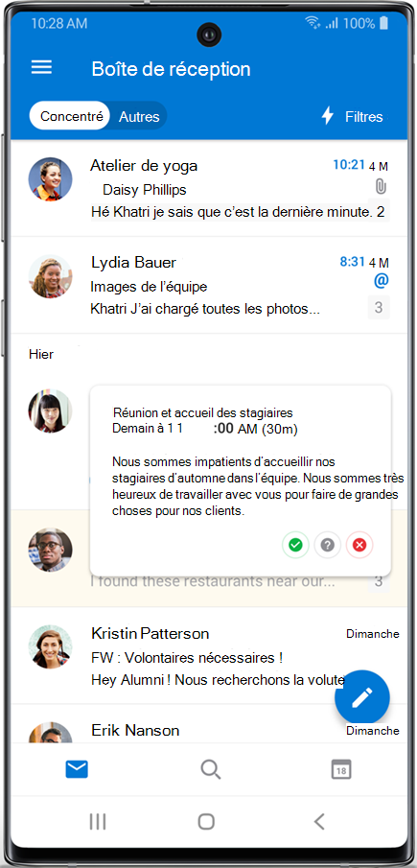Switch to the Concentré inbox tab
This screenshot has width=417, height=868.
[71, 116]
